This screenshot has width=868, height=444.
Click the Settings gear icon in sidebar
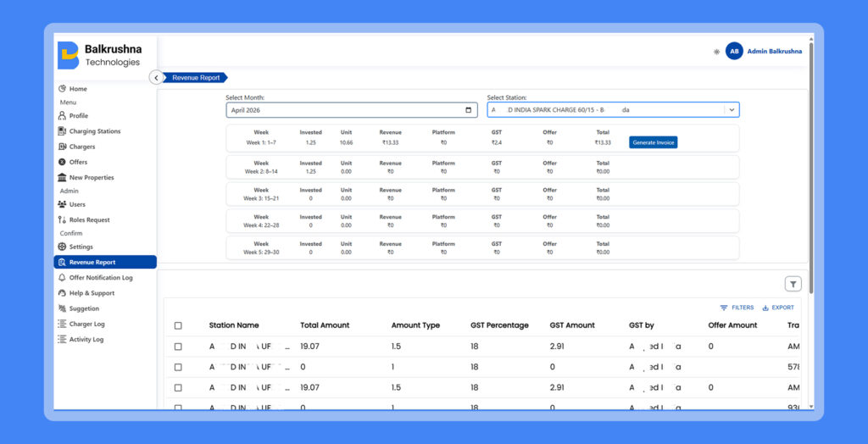tap(62, 247)
